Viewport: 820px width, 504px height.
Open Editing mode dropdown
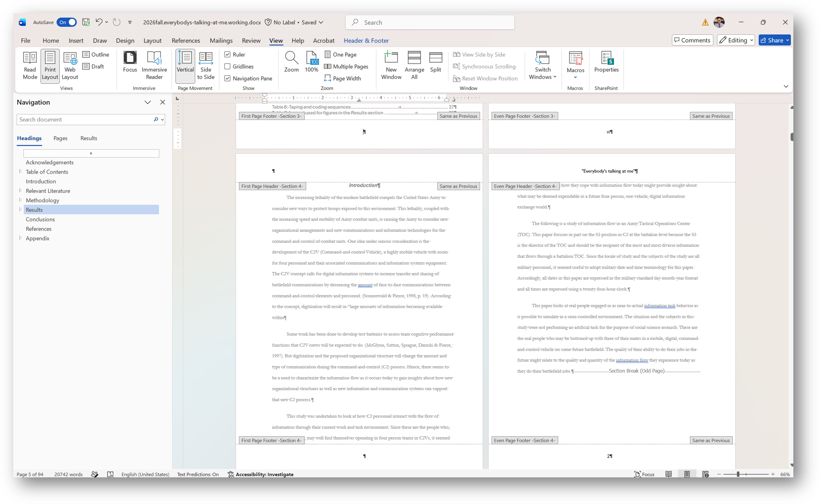pos(736,40)
